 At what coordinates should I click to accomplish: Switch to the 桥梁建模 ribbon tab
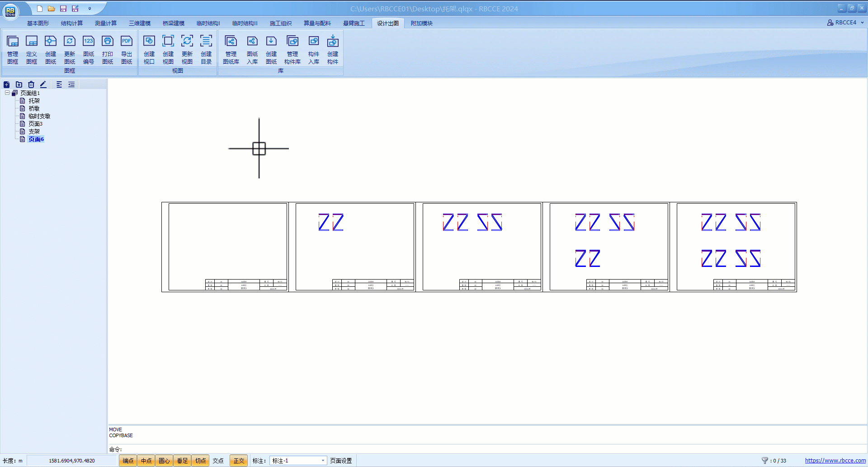pyautogui.click(x=174, y=23)
